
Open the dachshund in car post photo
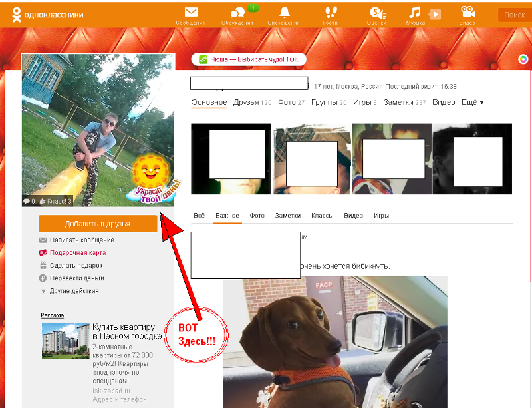pos(335,342)
